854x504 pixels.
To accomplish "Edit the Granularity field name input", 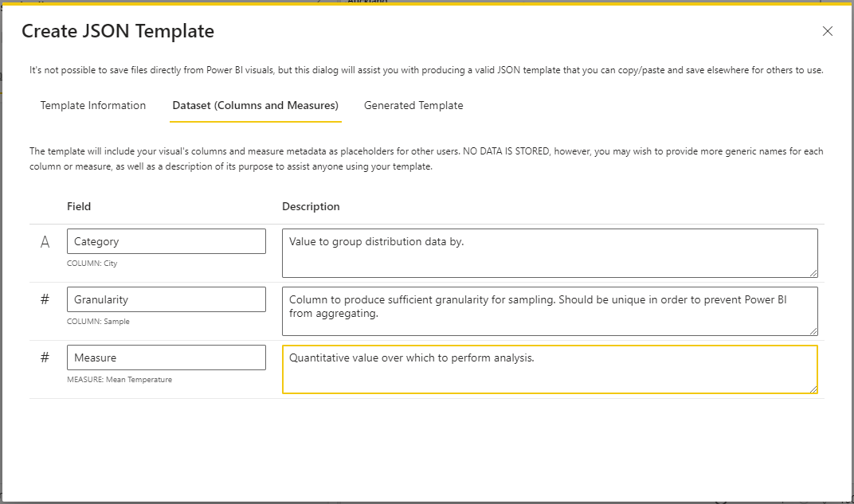I will [166, 299].
